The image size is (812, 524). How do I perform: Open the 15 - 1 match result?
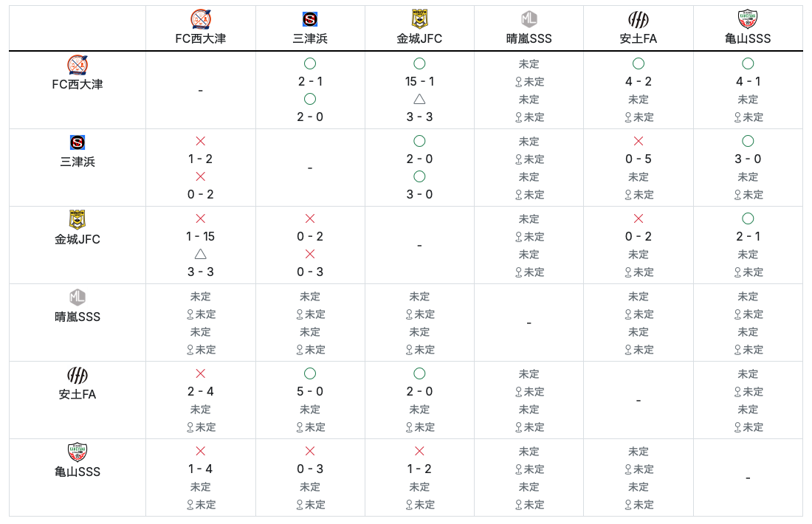click(x=419, y=81)
